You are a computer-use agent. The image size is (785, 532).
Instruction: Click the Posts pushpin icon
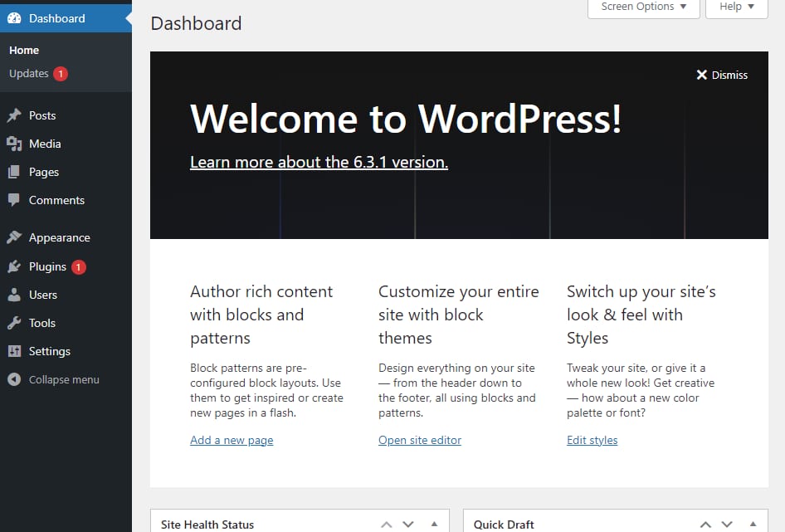[14, 115]
